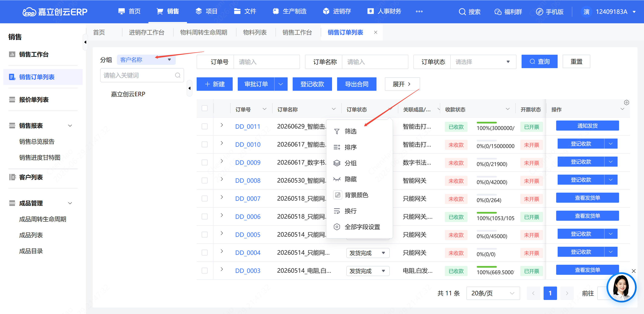Click the 人事财务 icon
This screenshot has width=644, height=314.
click(370, 11)
